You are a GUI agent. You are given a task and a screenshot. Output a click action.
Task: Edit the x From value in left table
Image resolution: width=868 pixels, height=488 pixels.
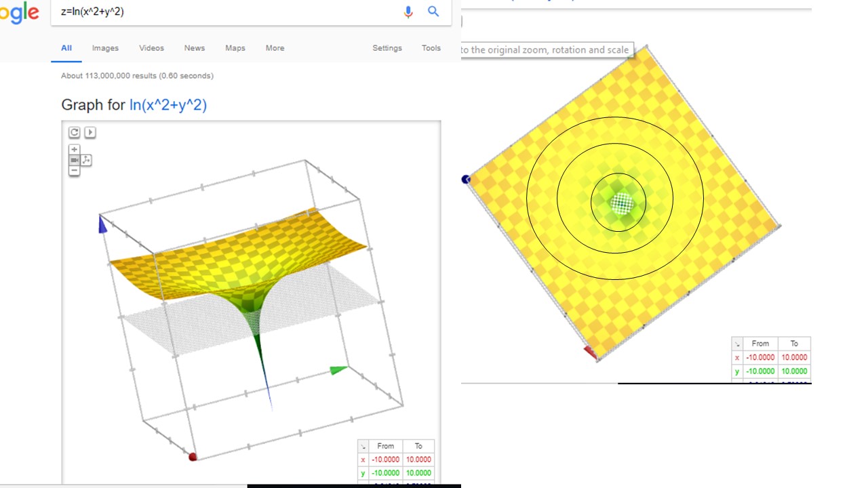tap(385, 460)
